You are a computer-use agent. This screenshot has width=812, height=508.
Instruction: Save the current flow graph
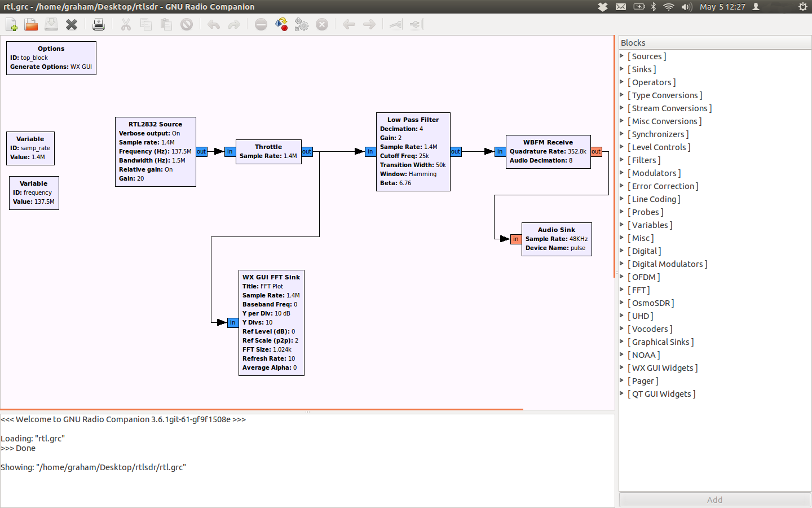click(x=51, y=24)
